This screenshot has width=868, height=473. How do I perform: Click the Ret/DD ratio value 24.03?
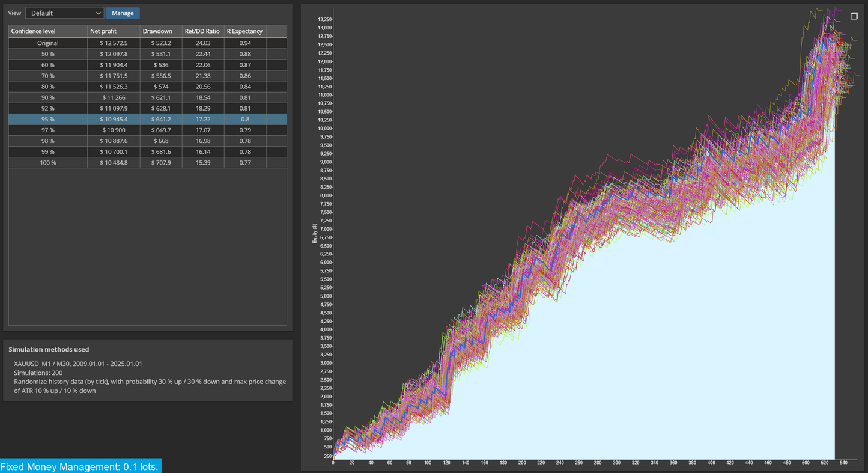click(203, 43)
